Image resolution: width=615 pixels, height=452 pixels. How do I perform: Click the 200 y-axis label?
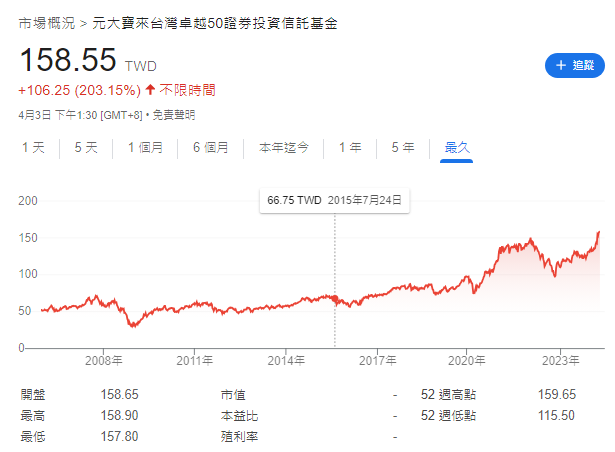pos(28,201)
